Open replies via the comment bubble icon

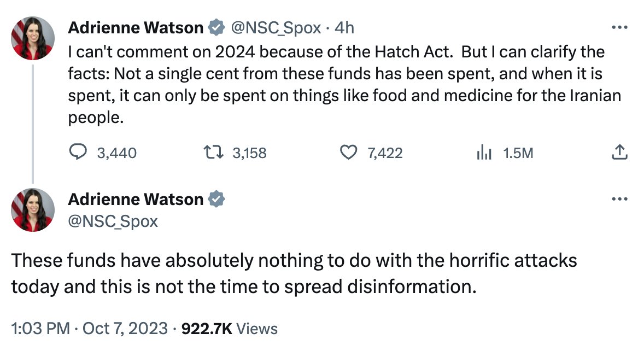click(x=78, y=153)
